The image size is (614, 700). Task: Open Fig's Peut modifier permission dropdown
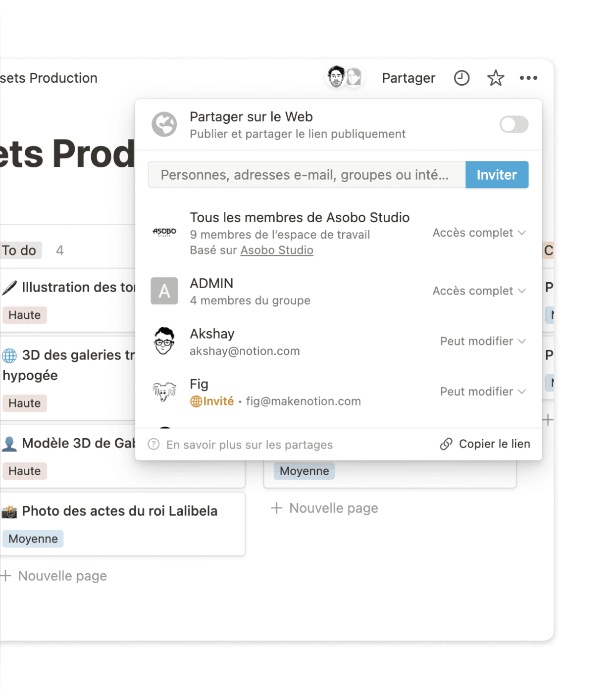click(x=482, y=392)
